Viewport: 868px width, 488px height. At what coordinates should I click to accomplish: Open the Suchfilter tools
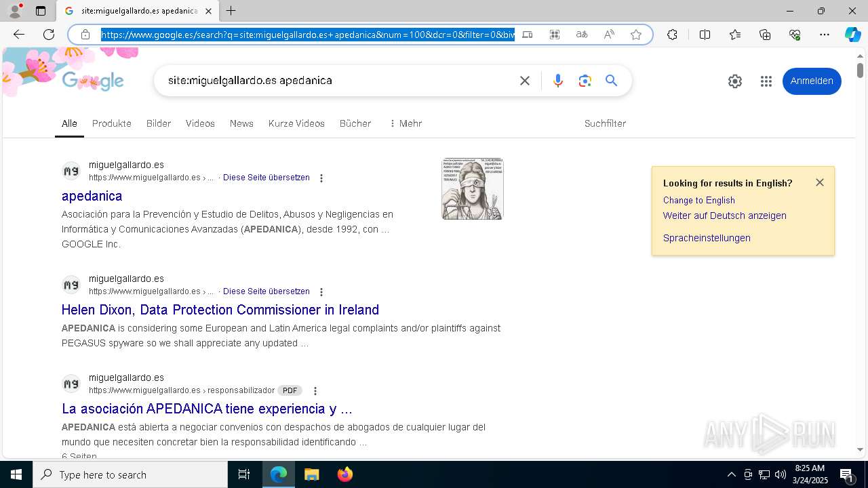[x=605, y=123]
